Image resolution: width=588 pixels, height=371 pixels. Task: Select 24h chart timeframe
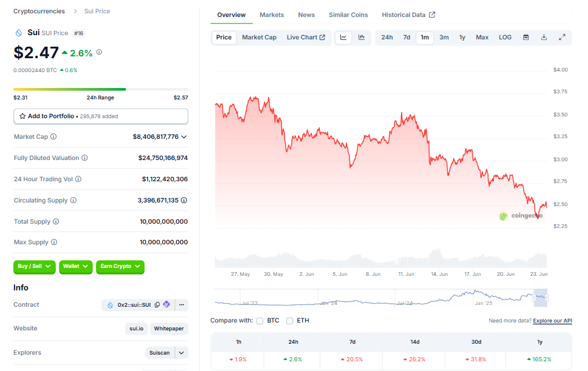coord(387,38)
